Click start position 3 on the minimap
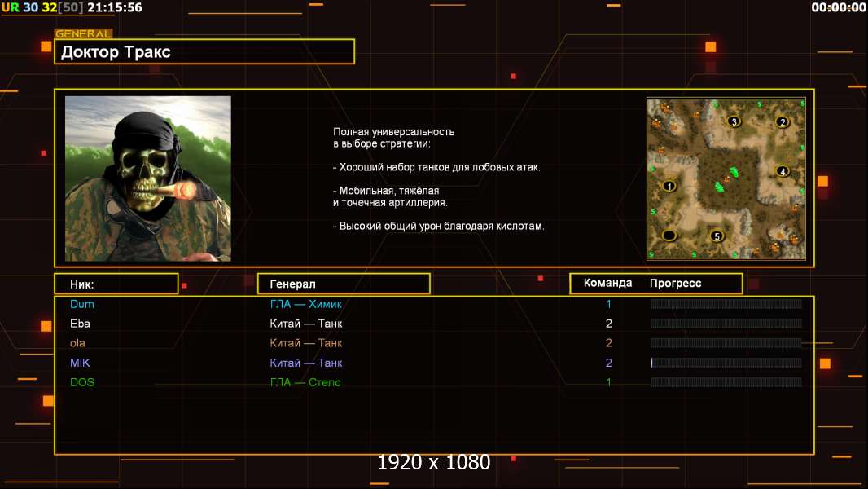This screenshot has width=868, height=489. pyautogui.click(x=734, y=121)
